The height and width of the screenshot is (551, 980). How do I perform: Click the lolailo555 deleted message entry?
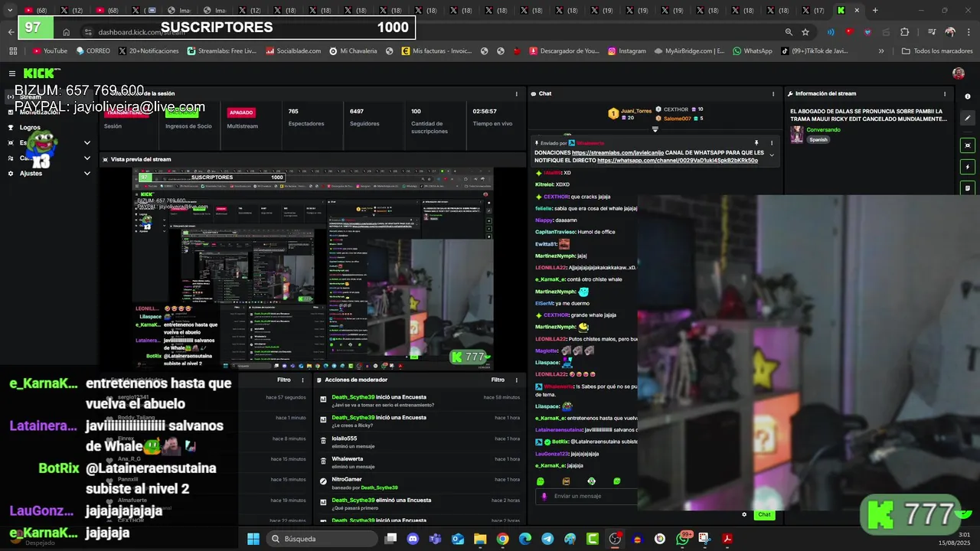[420, 442]
